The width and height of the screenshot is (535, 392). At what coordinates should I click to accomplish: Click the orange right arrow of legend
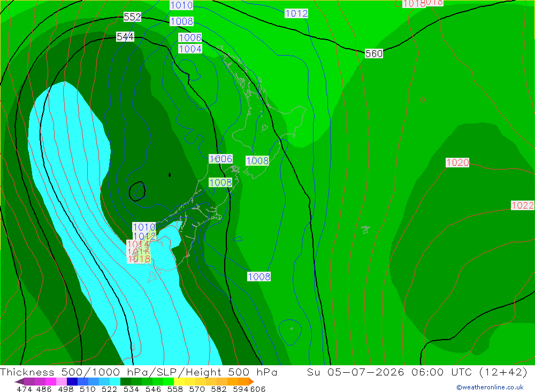[x=251, y=381]
